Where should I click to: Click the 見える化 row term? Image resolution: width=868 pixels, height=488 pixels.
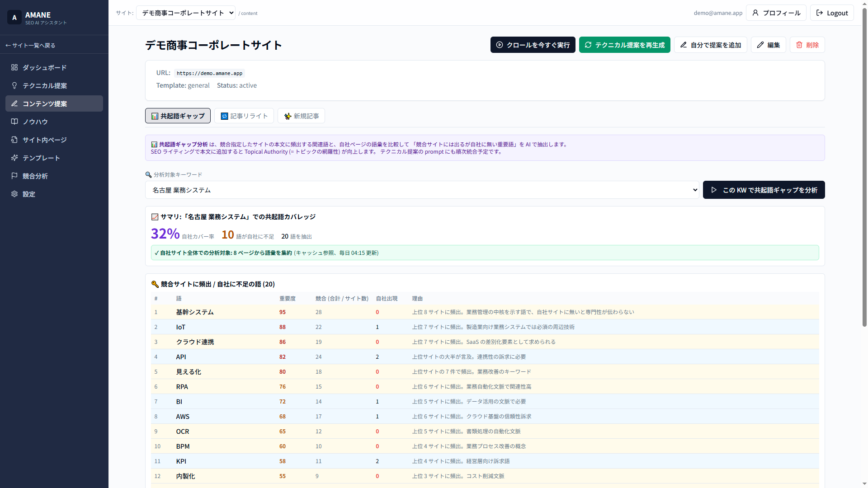189,372
